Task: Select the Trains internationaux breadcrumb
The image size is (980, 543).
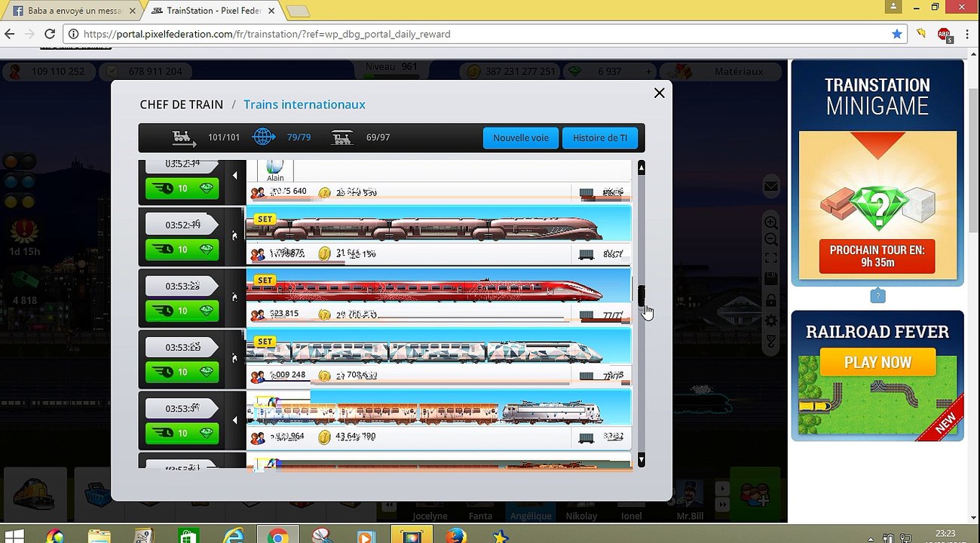Action: click(x=305, y=104)
